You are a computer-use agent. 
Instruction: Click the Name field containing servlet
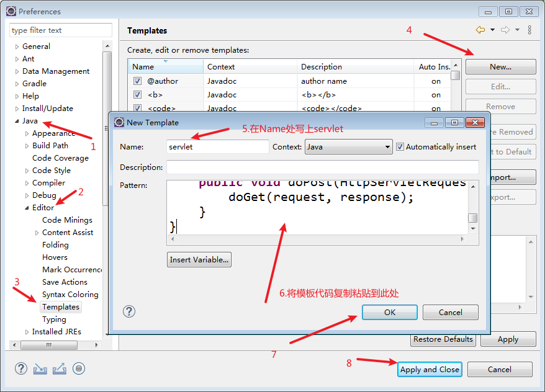click(218, 147)
